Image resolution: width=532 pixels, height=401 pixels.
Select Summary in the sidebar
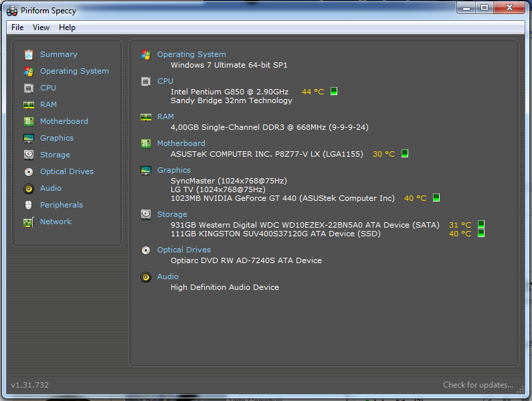(59, 54)
